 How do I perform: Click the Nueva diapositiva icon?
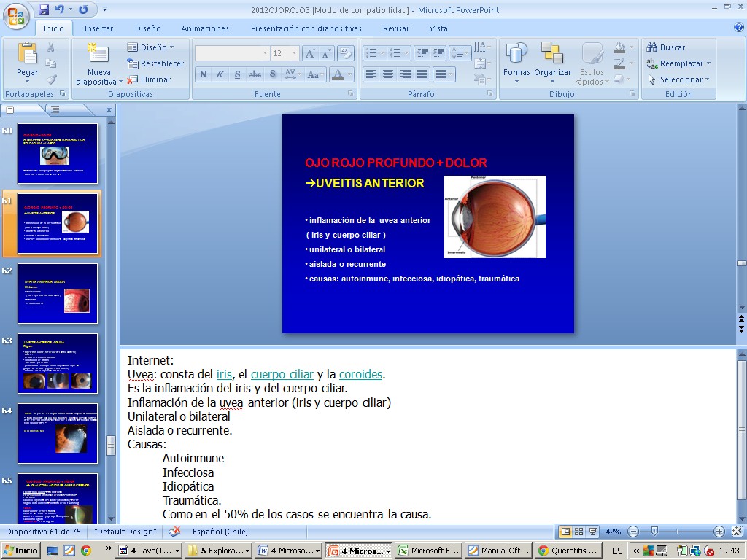[98, 53]
